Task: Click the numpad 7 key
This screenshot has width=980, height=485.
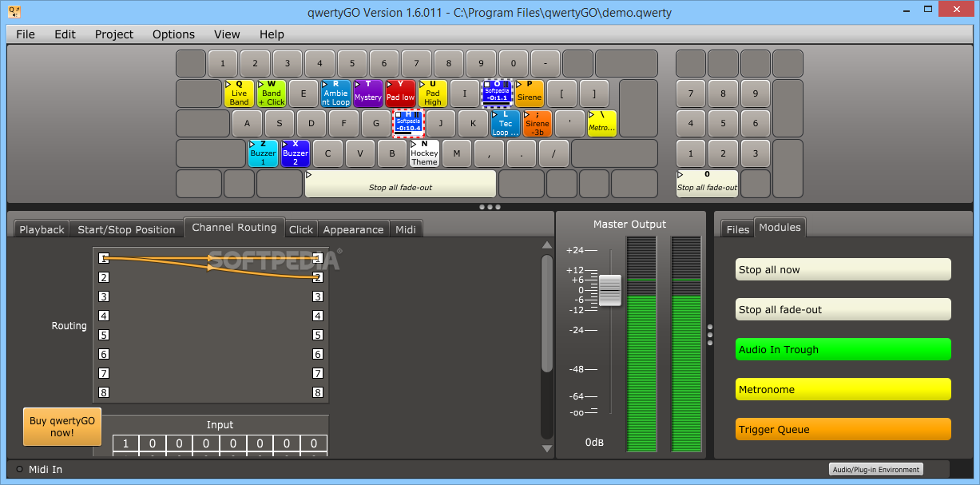Action: pyautogui.click(x=691, y=93)
